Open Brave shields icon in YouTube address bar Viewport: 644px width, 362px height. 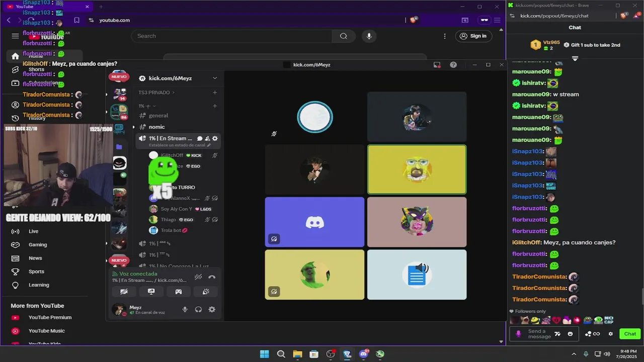point(413,20)
